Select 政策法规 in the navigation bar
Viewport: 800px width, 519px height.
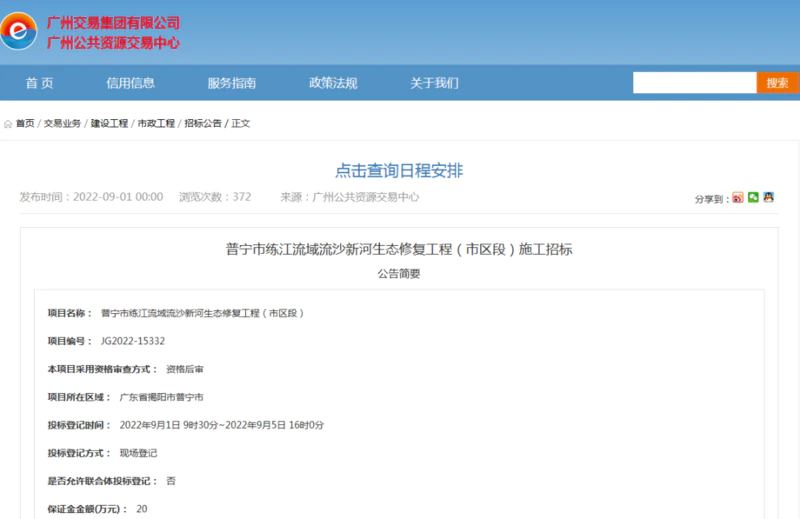333,83
